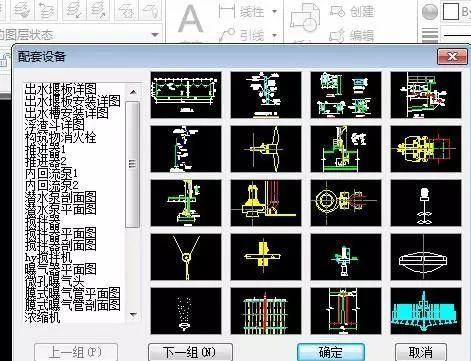Select the small white 搅拌器 mixer thumbnail
Image resolution: width=471 pixels, height=361 pixels.
426,203
